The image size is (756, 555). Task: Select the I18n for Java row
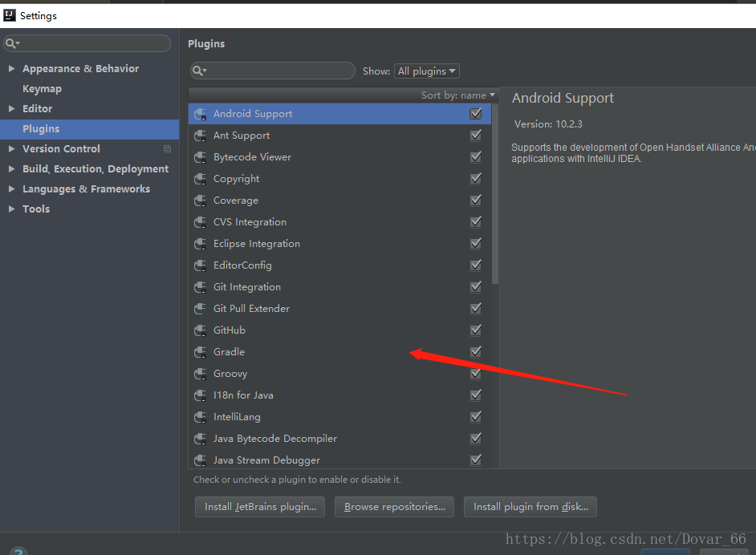(340, 395)
